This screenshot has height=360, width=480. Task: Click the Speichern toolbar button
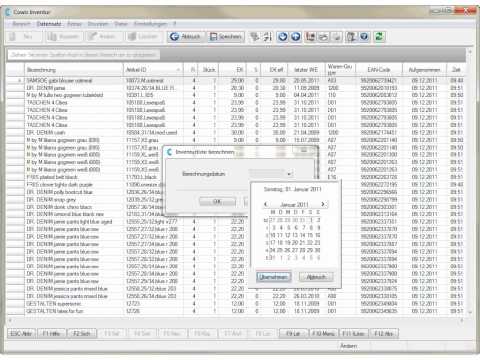coord(226,37)
